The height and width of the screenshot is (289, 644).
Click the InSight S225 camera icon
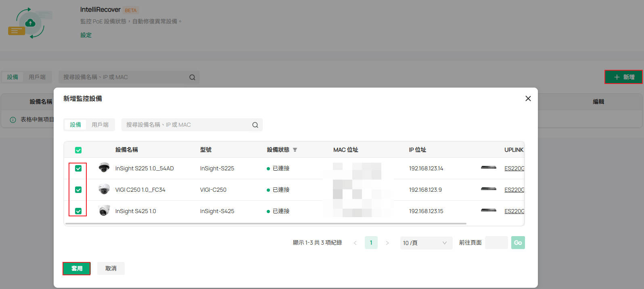click(104, 168)
